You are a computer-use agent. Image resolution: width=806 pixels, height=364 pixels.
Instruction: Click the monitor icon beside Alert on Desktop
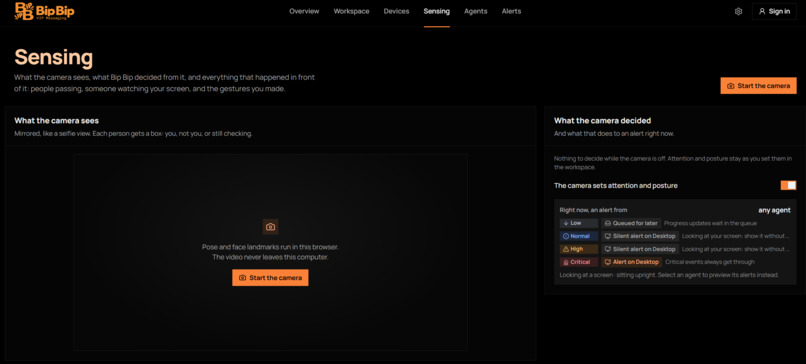point(608,262)
